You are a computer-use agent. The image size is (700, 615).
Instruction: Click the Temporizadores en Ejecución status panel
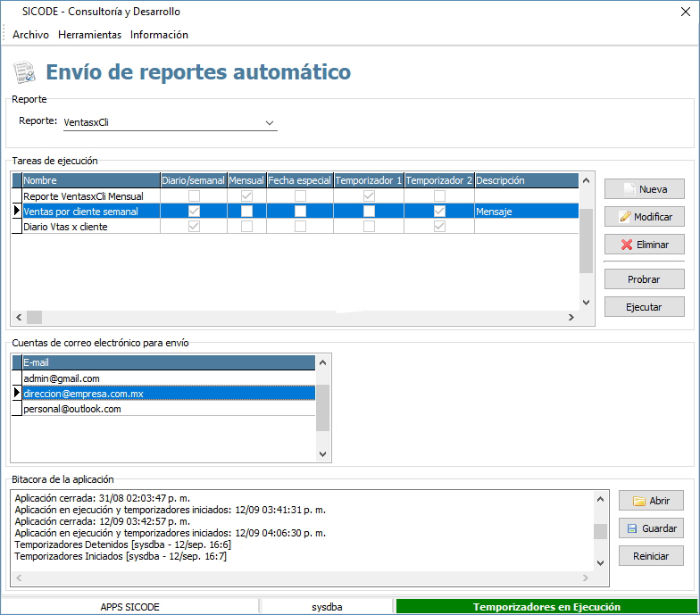(546, 607)
